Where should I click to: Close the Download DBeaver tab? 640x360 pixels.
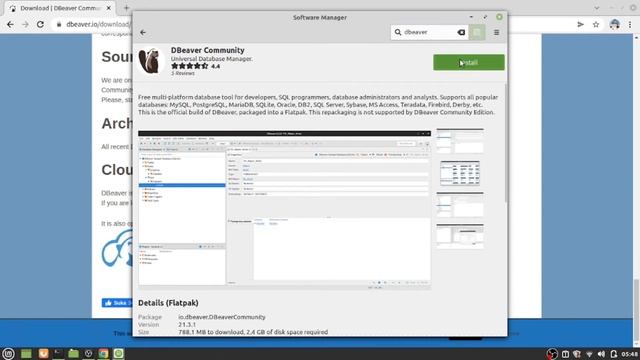click(x=109, y=8)
